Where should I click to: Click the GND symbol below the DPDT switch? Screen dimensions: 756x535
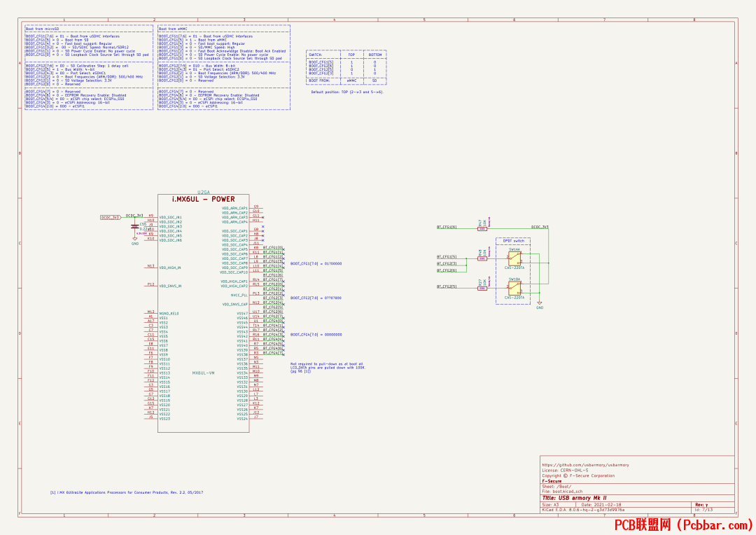point(540,305)
